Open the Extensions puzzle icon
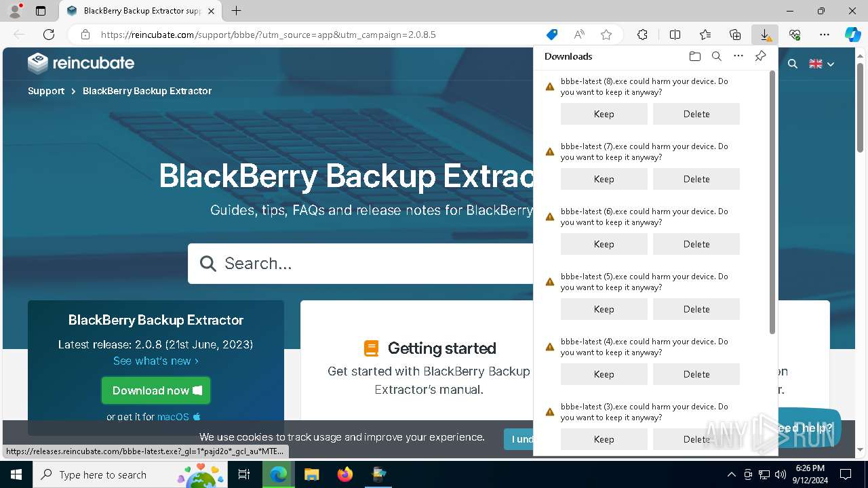The image size is (868, 488). [x=642, y=35]
